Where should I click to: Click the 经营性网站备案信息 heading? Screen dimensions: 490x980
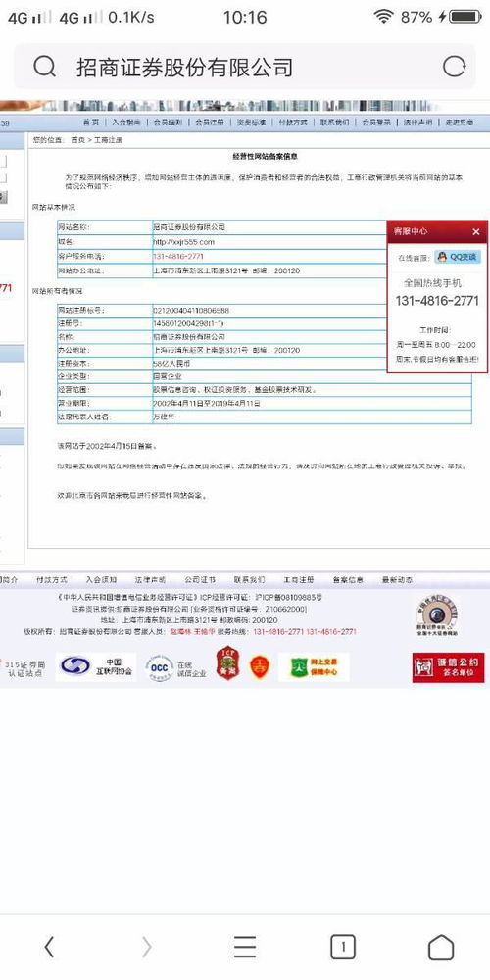[x=265, y=156]
